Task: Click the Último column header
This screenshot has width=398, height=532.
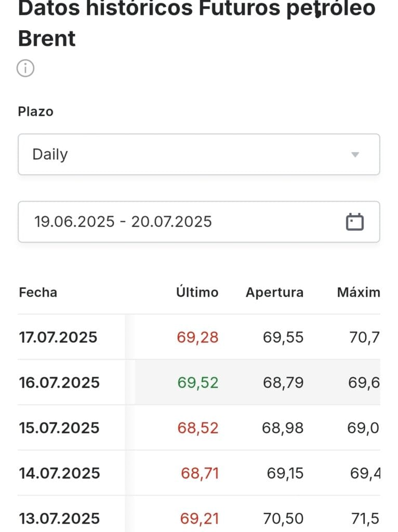Action: click(197, 292)
